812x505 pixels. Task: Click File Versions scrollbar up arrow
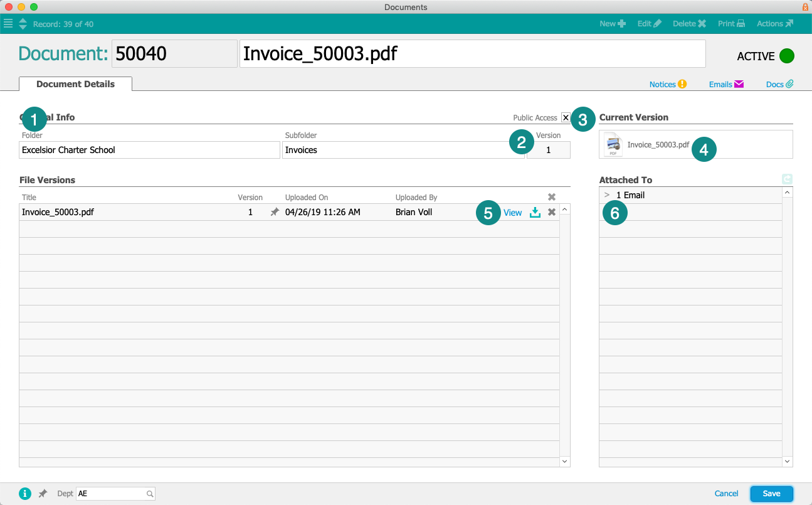pos(565,209)
